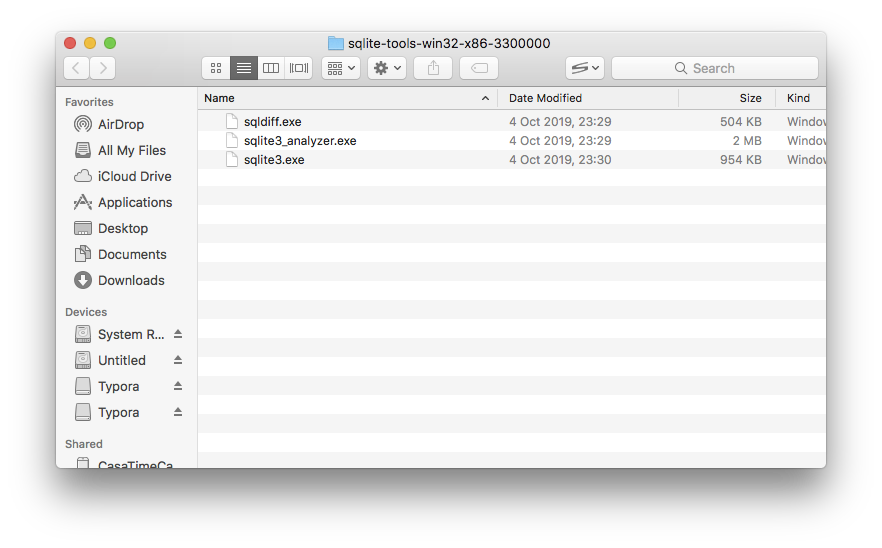Open the arrange items dropdown

click(x=340, y=68)
